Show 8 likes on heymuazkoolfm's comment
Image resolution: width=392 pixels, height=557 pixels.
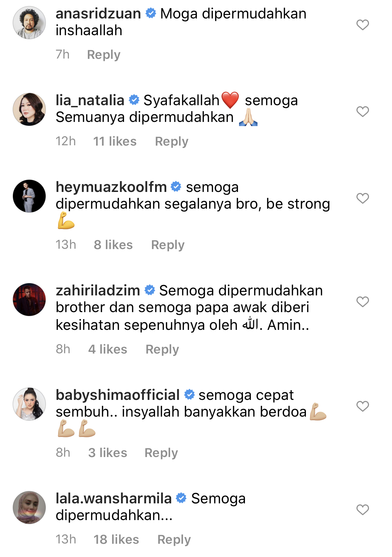pos(113,245)
